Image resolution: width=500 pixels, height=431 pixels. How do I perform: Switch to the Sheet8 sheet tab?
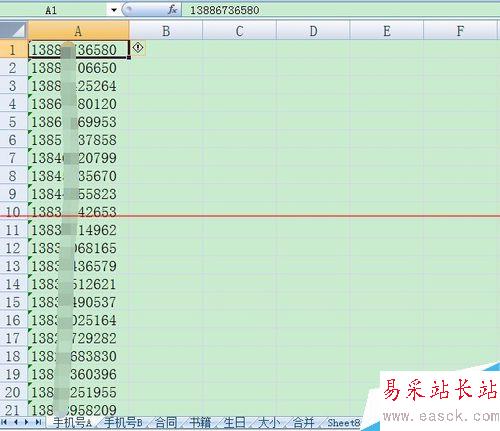[x=344, y=423]
